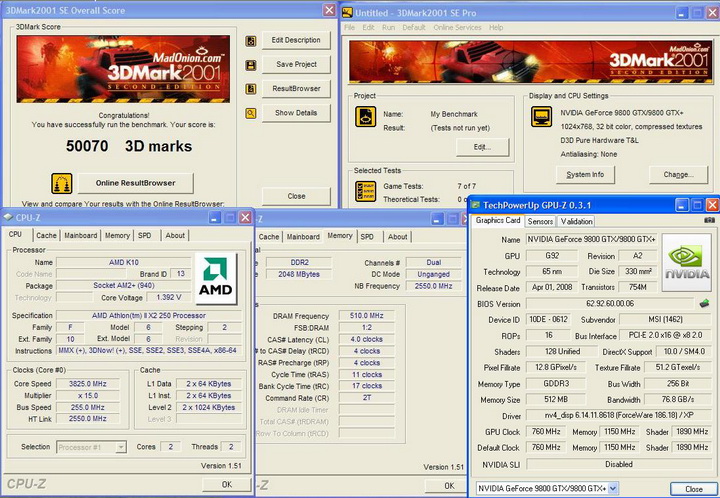Screen dimensions: 720x498
Task: Click the GPU Clock 760 MHz value
Action: (546, 432)
